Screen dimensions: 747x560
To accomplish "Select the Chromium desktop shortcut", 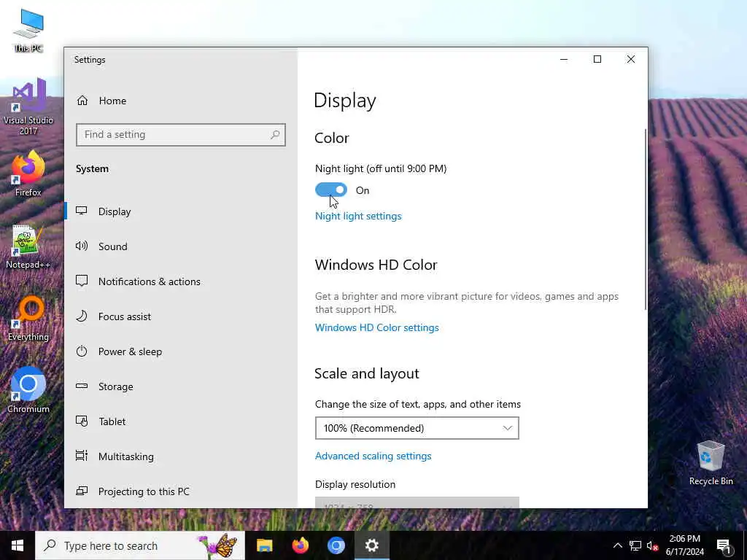I will point(28,390).
